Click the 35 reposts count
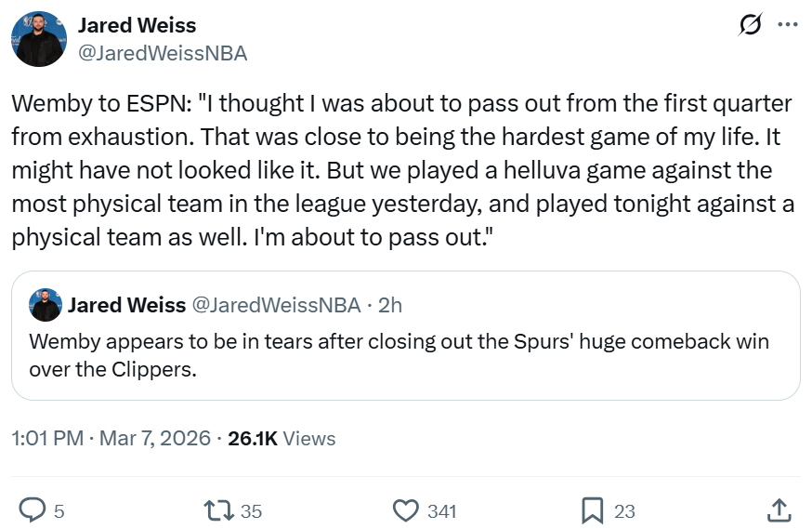Viewport: 812px width, 529px height. pyautogui.click(x=251, y=510)
